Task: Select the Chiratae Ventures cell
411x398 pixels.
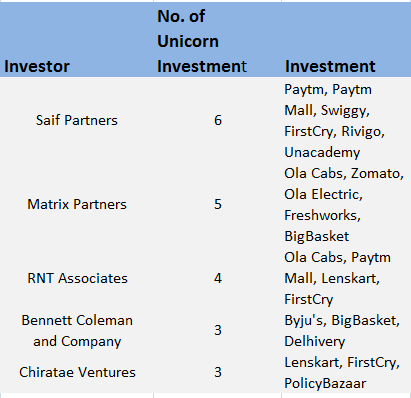Action: 77,372
